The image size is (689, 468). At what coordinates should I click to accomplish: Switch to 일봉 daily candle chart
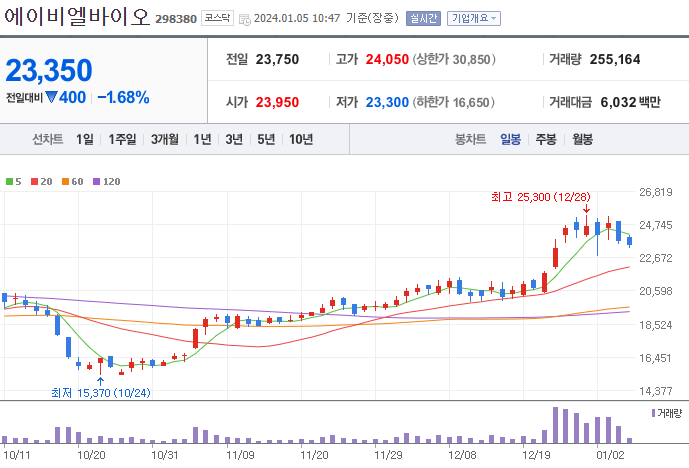(510, 139)
